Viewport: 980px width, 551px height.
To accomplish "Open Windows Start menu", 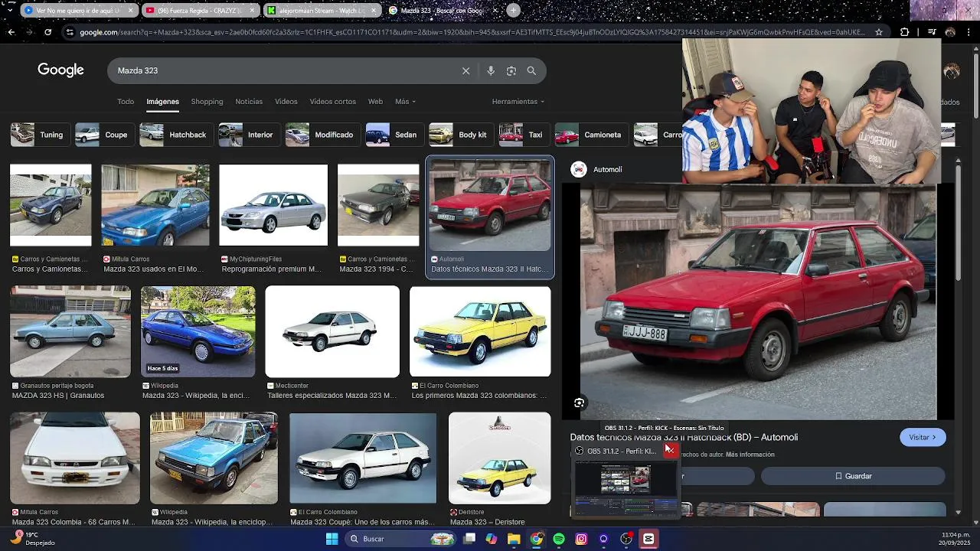I will pos(332,539).
